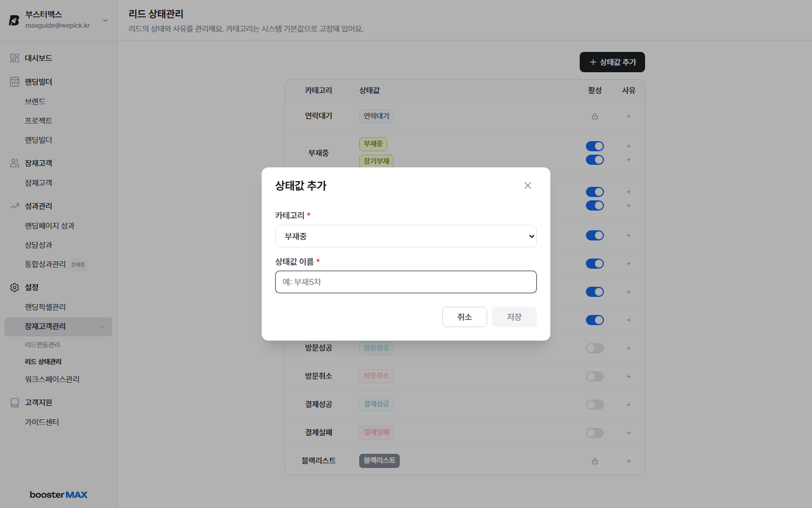Click the 설정 sidebar heading text
This screenshot has height=508, width=812.
(32, 287)
